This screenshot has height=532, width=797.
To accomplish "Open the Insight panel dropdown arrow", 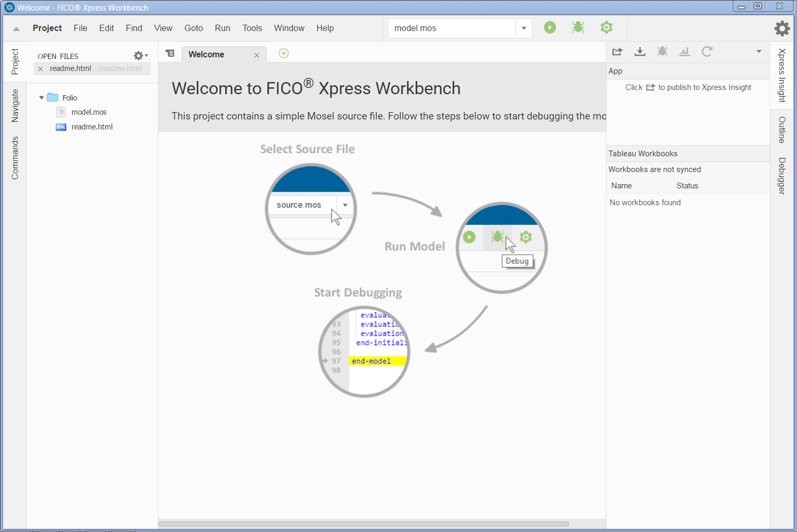I will tap(759, 52).
